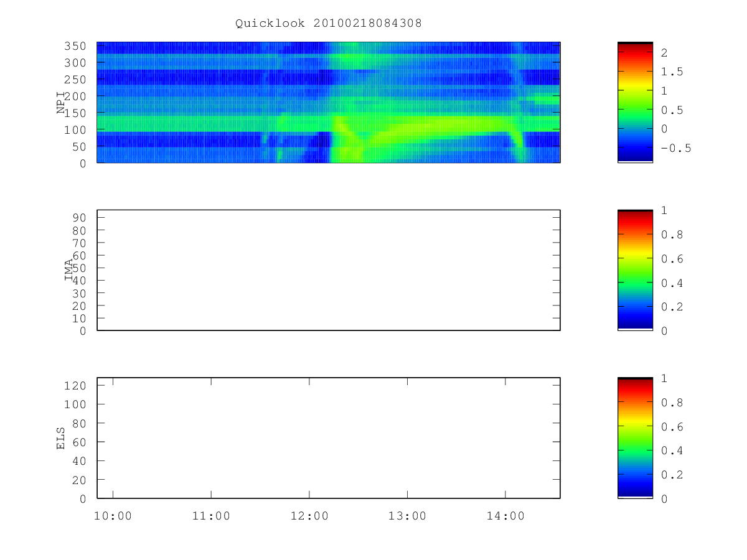Select the ELS axis label
The width and height of the screenshot is (747, 560).
[x=61, y=438]
